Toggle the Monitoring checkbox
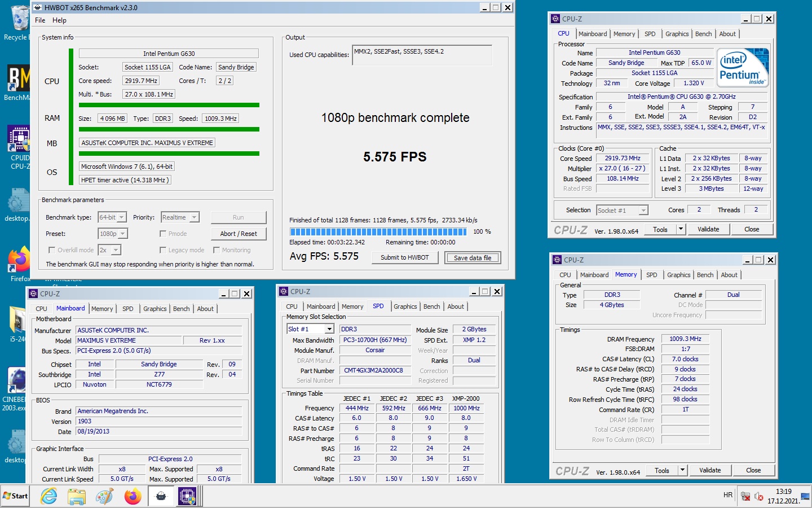Image resolution: width=812 pixels, height=508 pixels. [216, 250]
